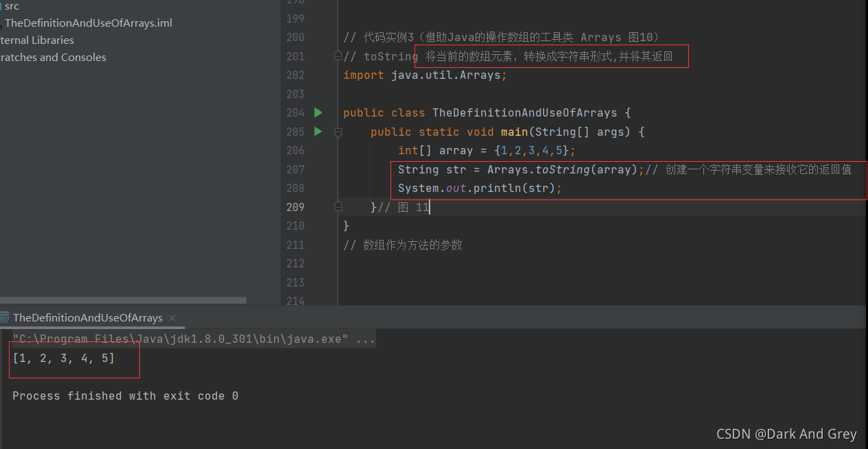Click the Arrays.toString(array) call
This screenshot has height=449, width=868.
563,169
